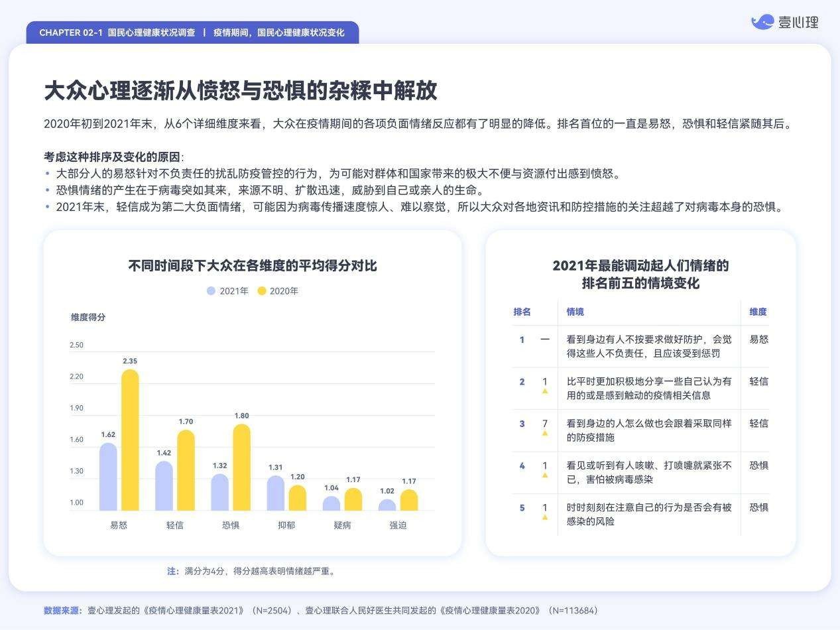Click the axis label 维度得分
Screen dimensions: 840x630
88,317
